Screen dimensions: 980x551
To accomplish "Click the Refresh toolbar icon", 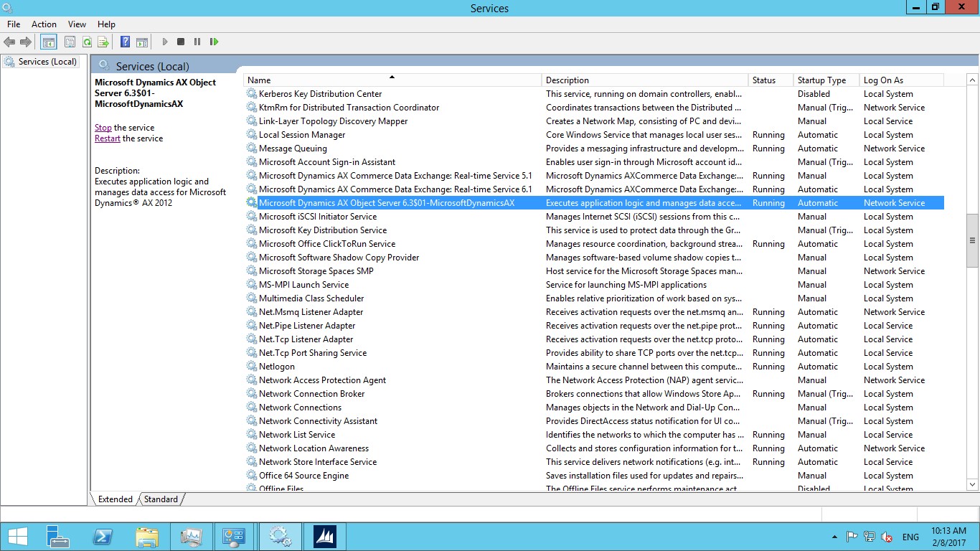I will pos(87,42).
